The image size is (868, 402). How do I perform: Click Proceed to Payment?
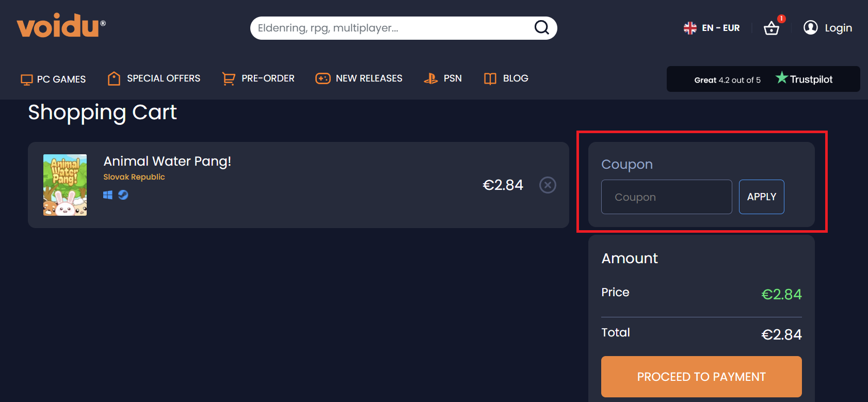[x=701, y=377]
